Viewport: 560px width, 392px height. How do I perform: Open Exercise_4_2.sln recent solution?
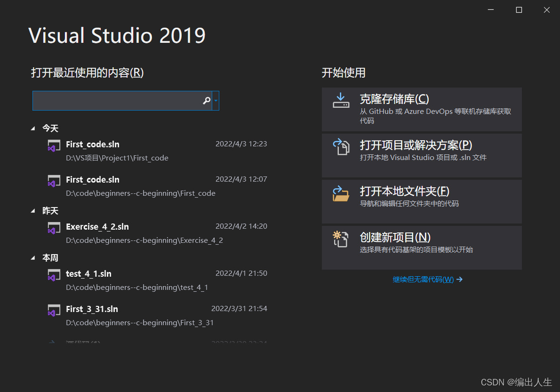tap(157, 233)
